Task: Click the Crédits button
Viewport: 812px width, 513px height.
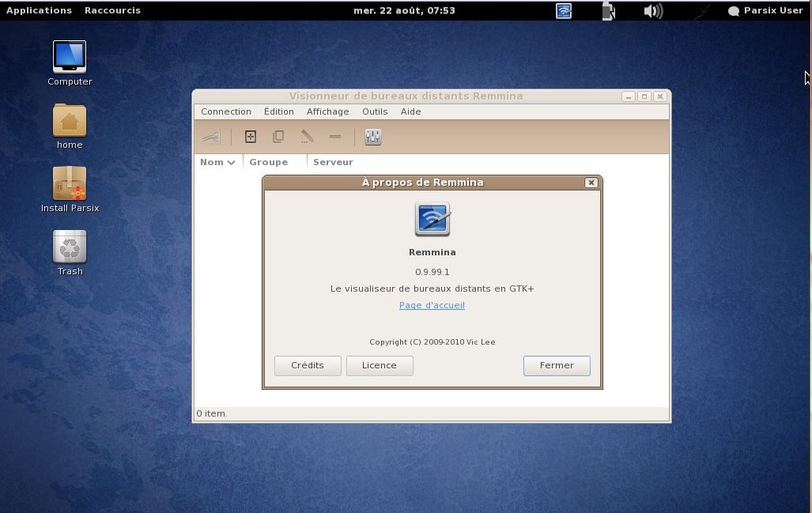Action: tap(308, 365)
